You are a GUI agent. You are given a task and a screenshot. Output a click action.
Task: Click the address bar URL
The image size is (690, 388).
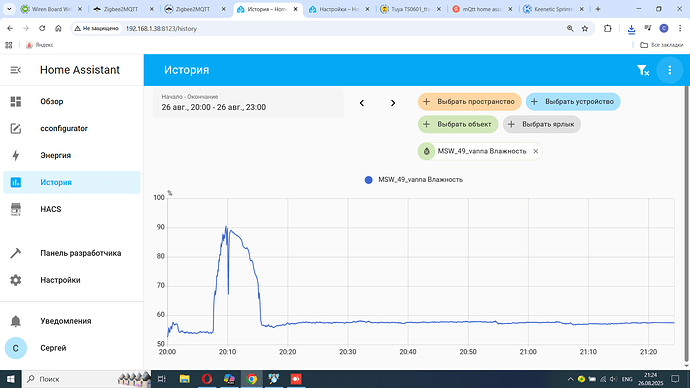pos(161,29)
